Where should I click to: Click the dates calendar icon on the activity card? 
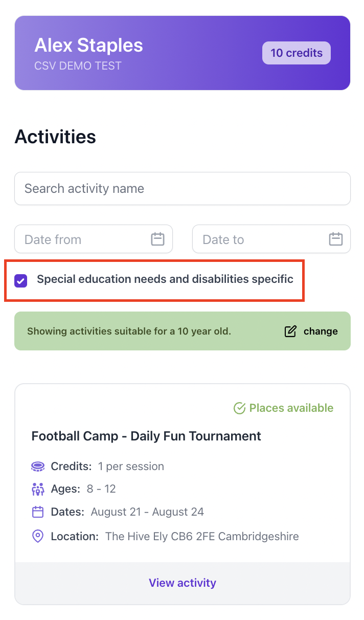tap(37, 512)
